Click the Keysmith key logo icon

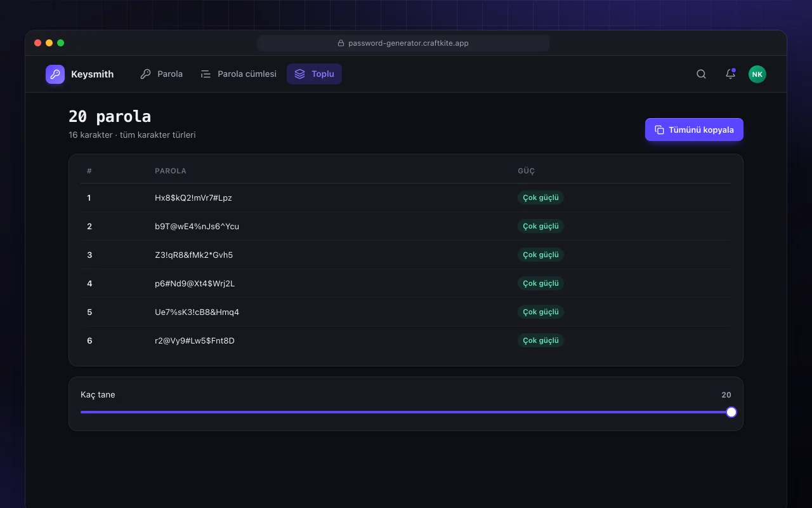pyautogui.click(x=55, y=74)
